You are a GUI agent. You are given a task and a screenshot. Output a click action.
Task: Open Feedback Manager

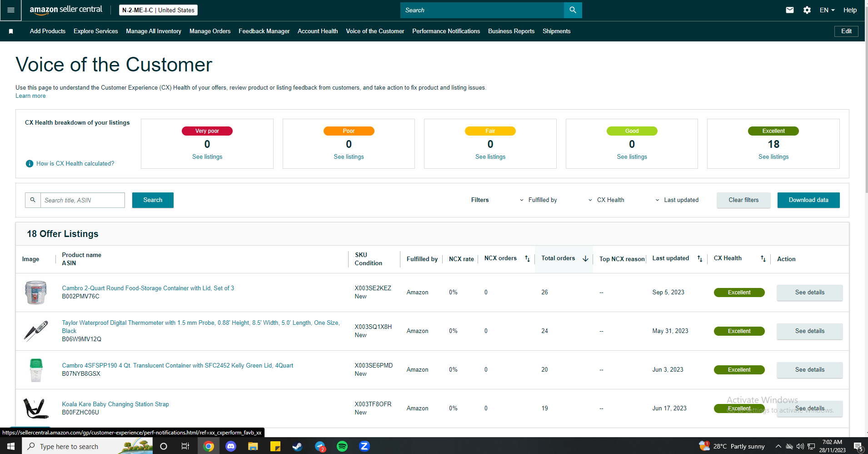[x=264, y=31]
